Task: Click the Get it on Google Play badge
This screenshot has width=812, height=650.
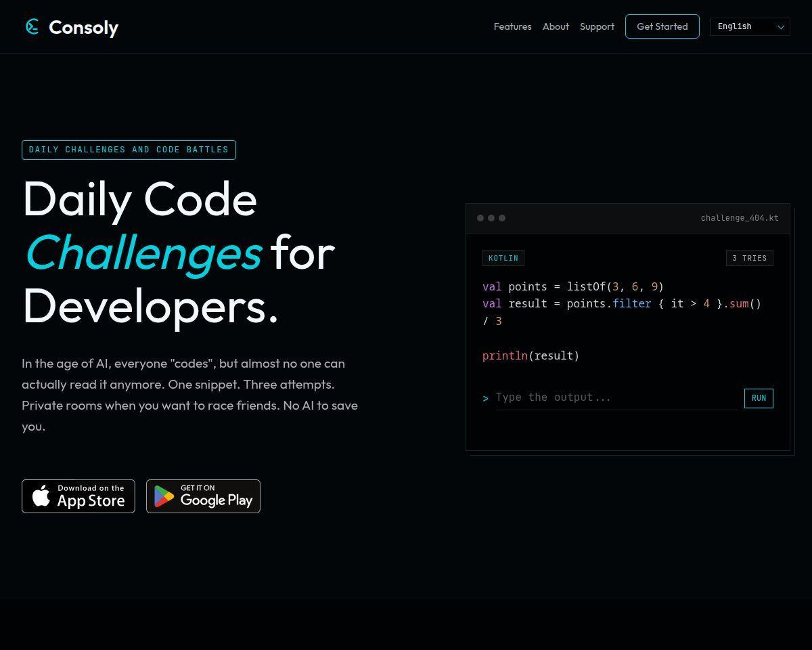Action: tap(203, 496)
